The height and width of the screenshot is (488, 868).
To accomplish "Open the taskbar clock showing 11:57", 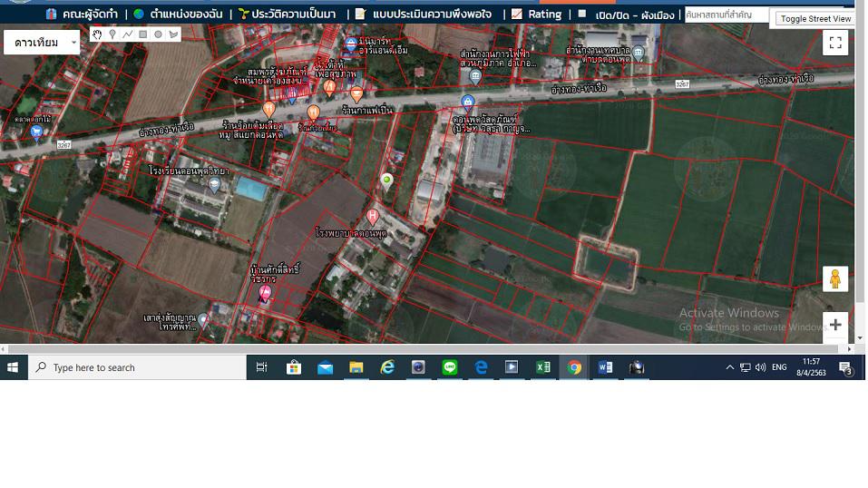I will coord(811,367).
